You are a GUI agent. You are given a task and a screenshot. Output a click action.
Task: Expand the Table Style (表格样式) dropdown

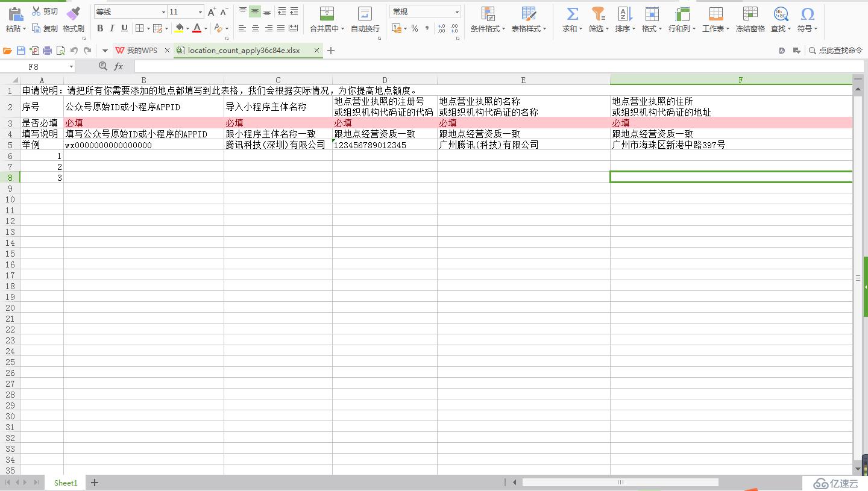click(545, 28)
